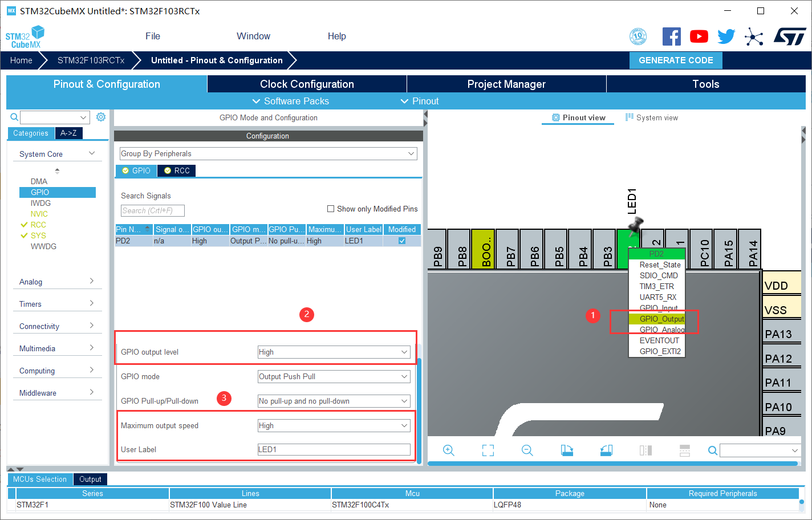
Task: Open the GPIO mode dropdown
Action: (x=334, y=377)
